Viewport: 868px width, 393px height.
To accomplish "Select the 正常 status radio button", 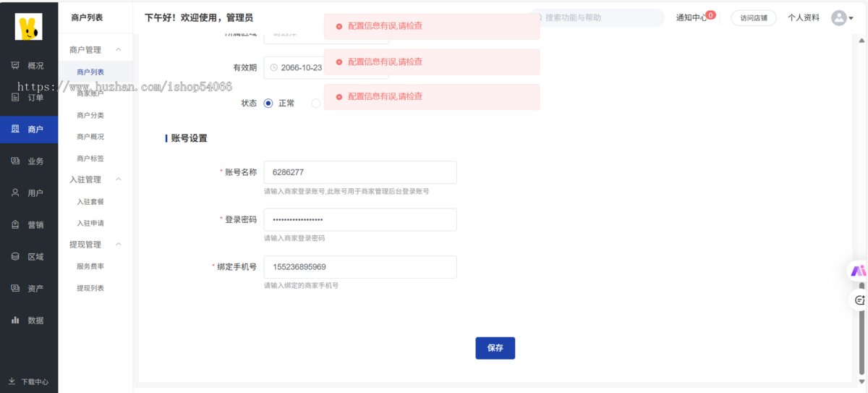I will click(x=268, y=103).
